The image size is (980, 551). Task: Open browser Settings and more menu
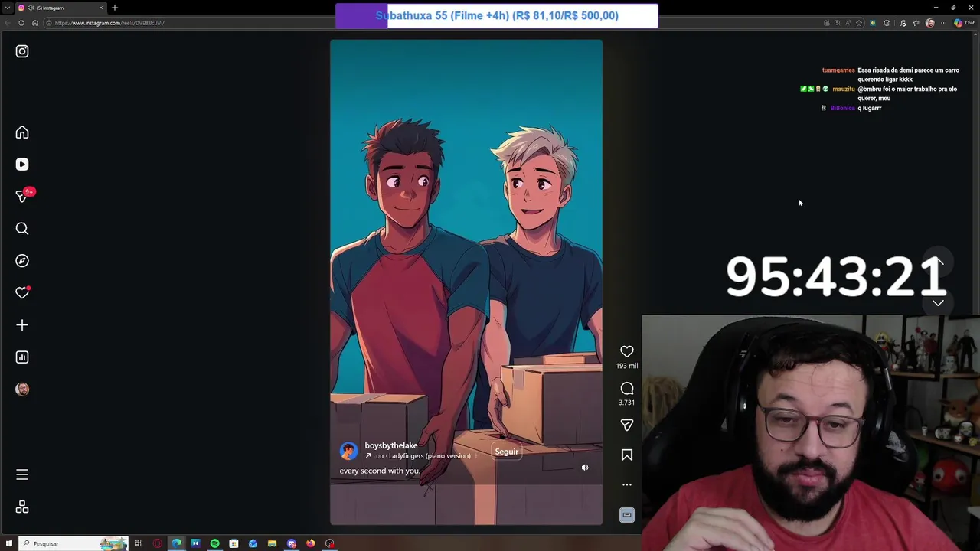(x=943, y=23)
